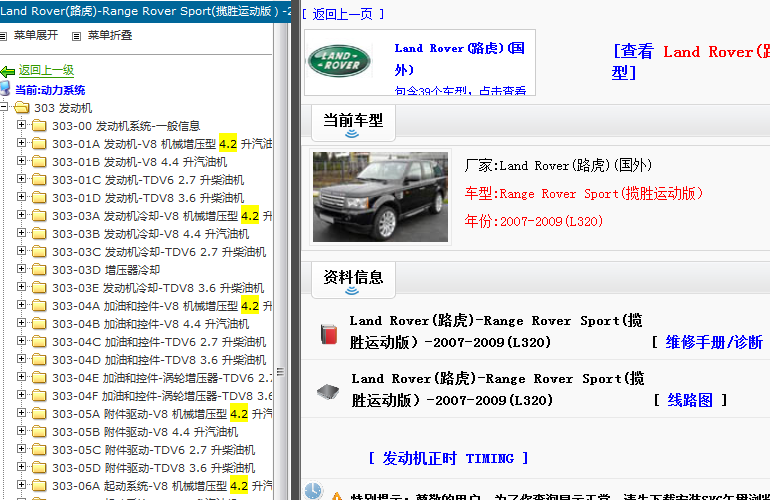Select 303-04C 加油和控件-TDV6 2.7 升柴油机 row
This screenshot has width=770, height=500.
(159, 342)
